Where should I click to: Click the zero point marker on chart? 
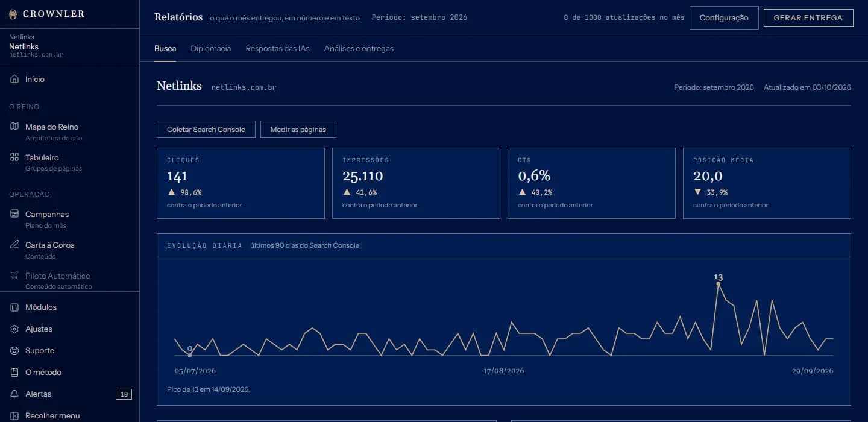190,354
